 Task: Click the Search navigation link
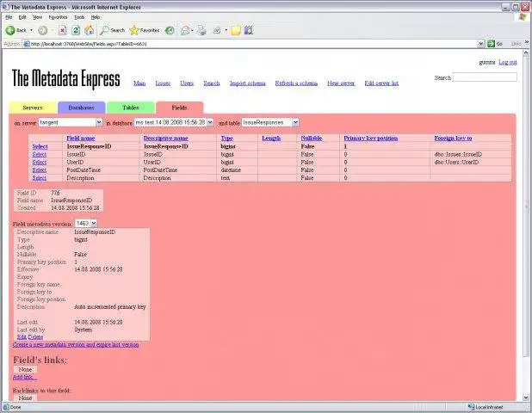pos(212,83)
